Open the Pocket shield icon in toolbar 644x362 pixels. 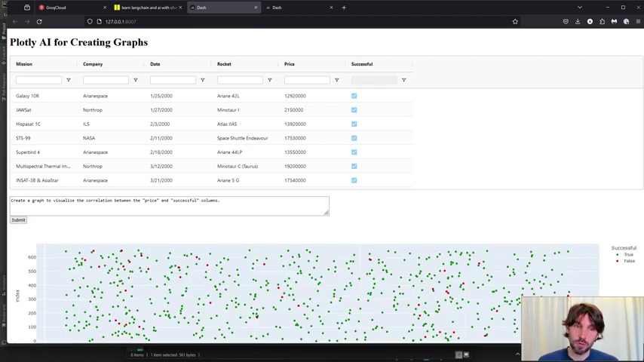coord(566,22)
